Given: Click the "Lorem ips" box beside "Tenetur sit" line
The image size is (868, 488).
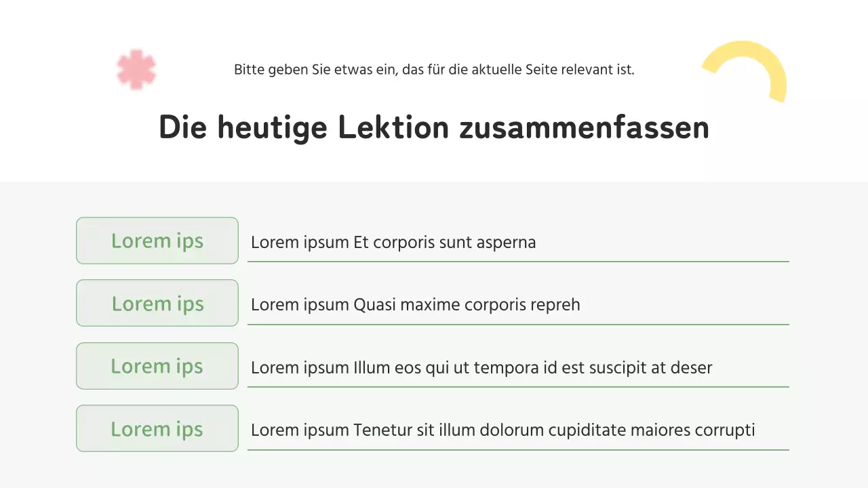Looking at the screenshot, I should 157,428.
